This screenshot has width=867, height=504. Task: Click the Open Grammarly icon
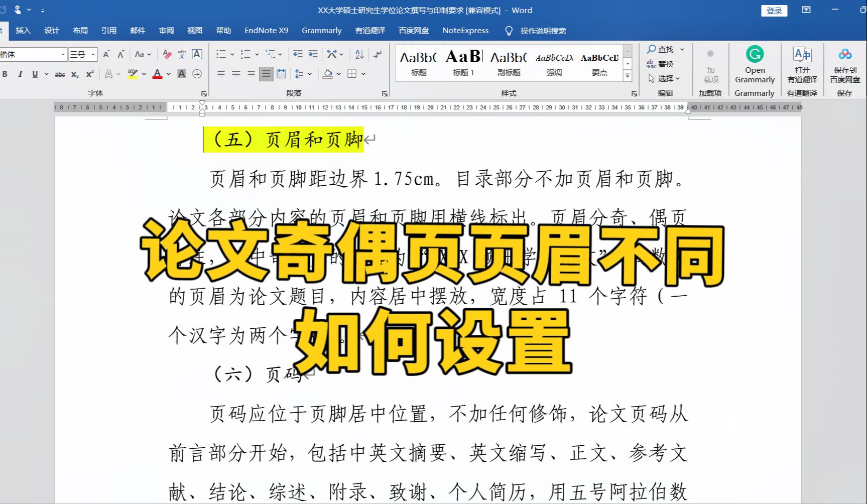(x=755, y=64)
